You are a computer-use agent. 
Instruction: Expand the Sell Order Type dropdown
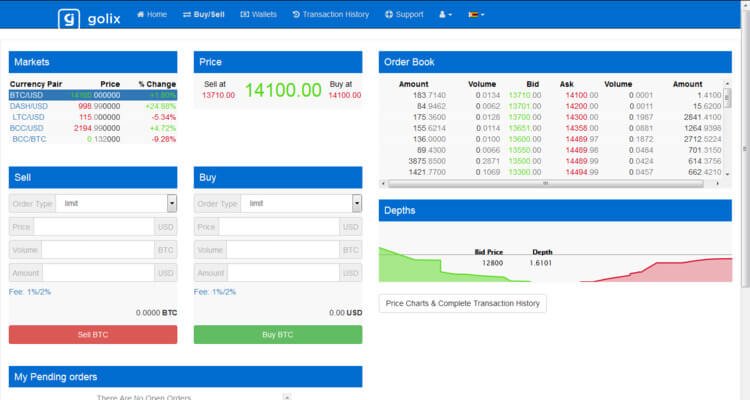172,203
